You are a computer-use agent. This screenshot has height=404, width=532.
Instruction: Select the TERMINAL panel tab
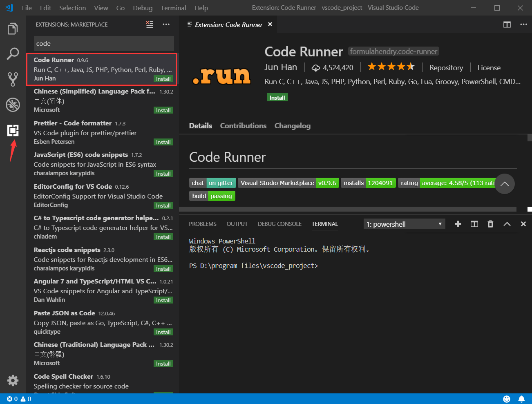click(325, 224)
